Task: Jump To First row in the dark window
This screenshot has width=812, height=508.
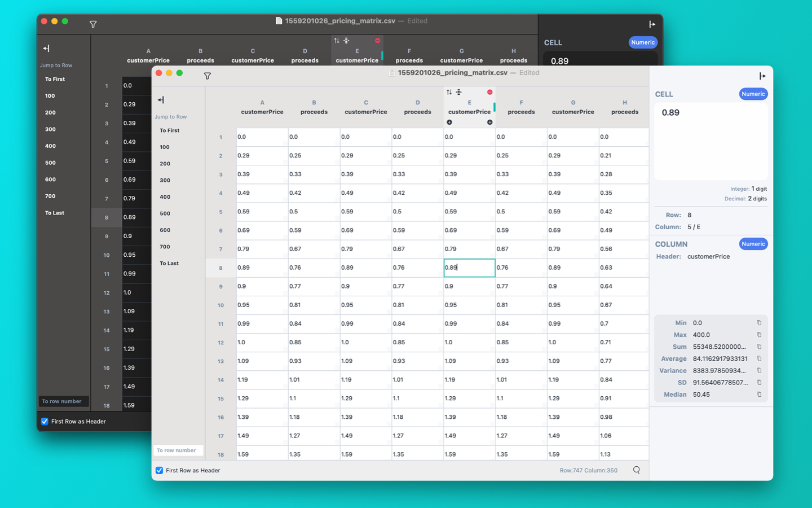Action: (x=55, y=79)
